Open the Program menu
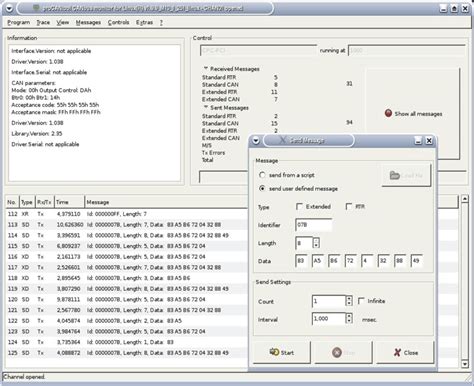Viewport: 474px width, 386px height. click(x=19, y=22)
